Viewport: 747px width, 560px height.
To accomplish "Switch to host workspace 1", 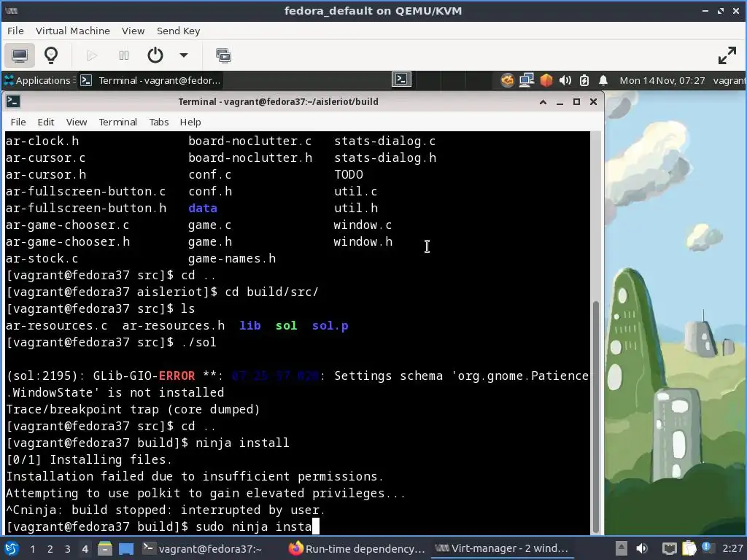I will click(32, 549).
